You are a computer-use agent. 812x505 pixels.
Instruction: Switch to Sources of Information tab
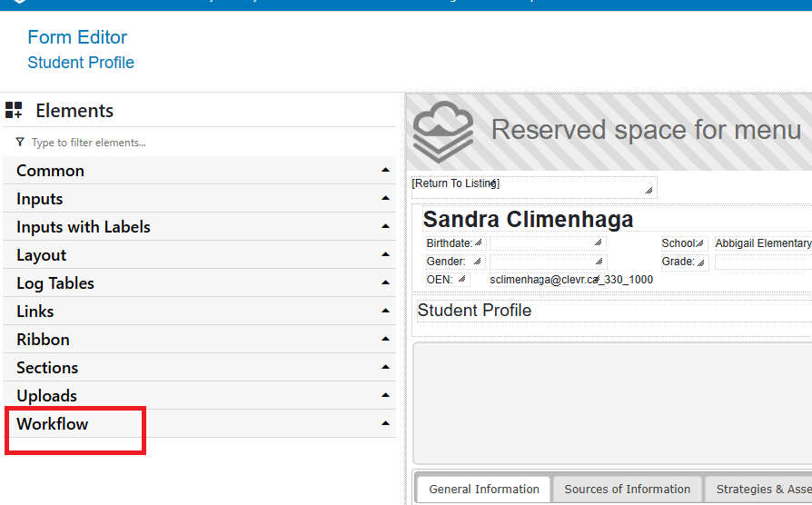pos(628,490)
